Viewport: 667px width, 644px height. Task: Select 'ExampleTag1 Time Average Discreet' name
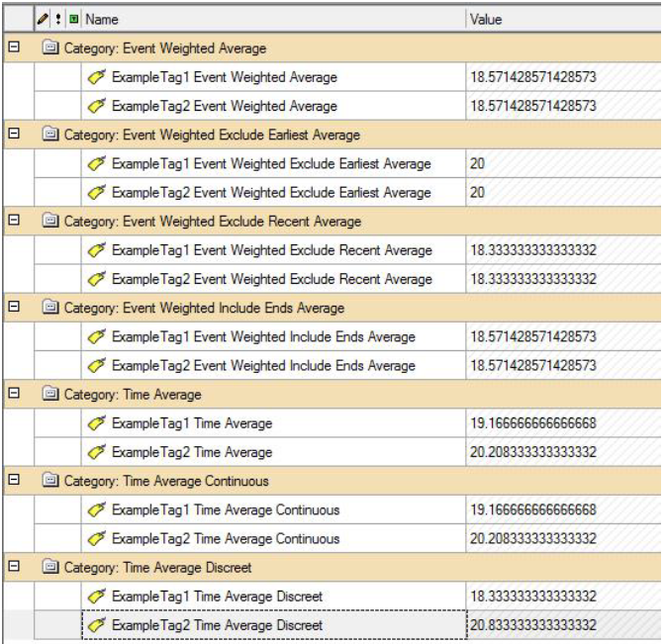[218, 597]
